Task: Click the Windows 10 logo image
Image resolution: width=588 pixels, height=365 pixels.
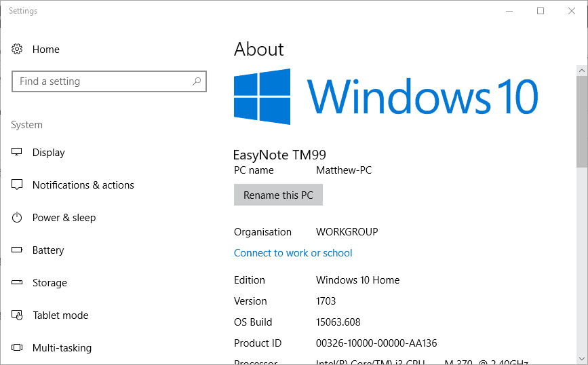Action: coord(386,96)
